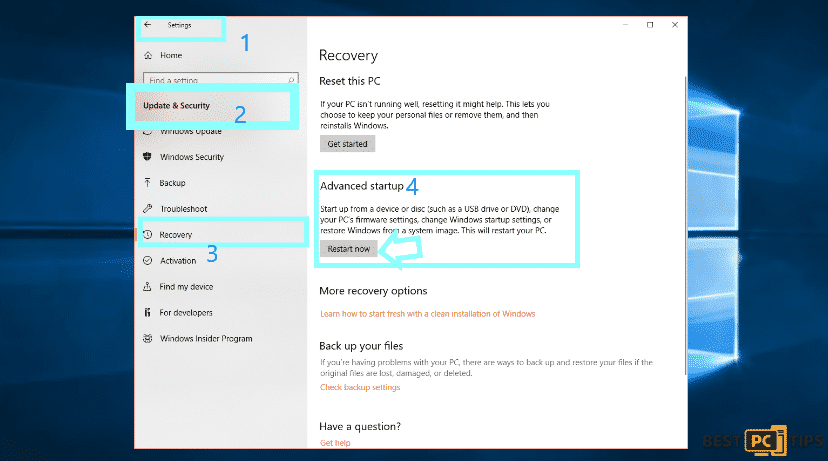Viewport: 828px width, 461px height.
Task: Click the Recovery clock icon
Action: pos(147,234)
